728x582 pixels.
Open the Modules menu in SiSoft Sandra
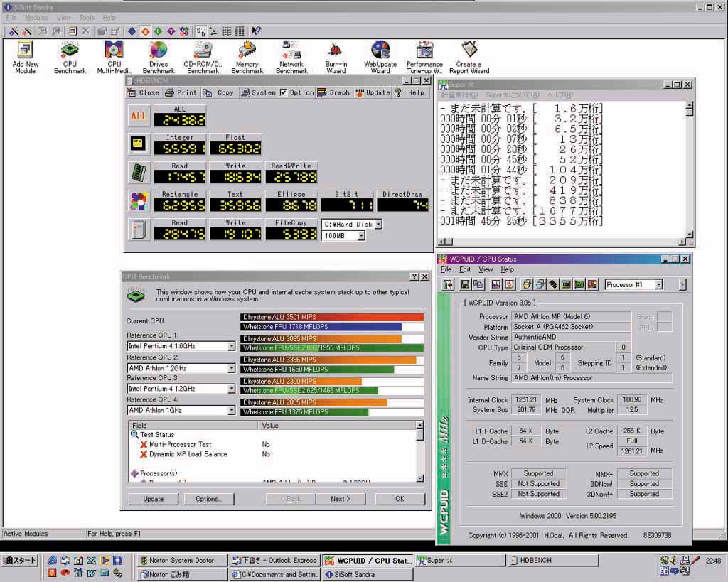[36, 18]
